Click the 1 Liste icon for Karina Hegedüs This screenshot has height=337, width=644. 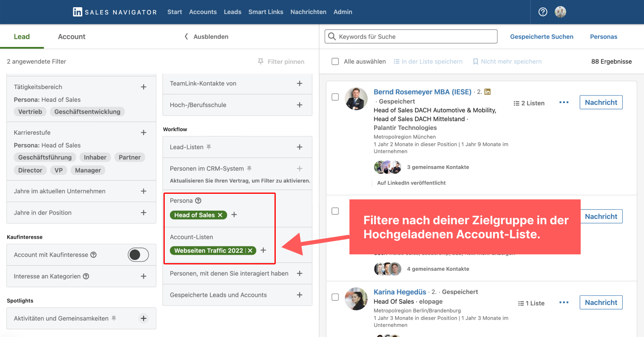pyautogui.click(x=521, y=303)
